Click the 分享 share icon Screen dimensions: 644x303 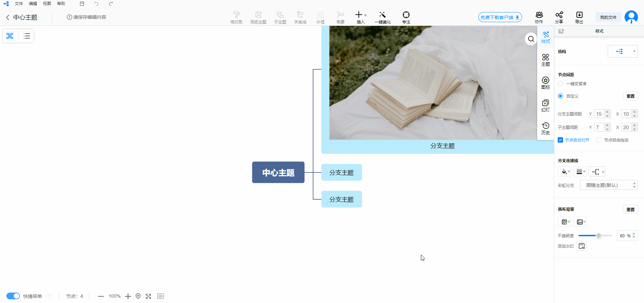pyautogui.click(x=559, y=15)
